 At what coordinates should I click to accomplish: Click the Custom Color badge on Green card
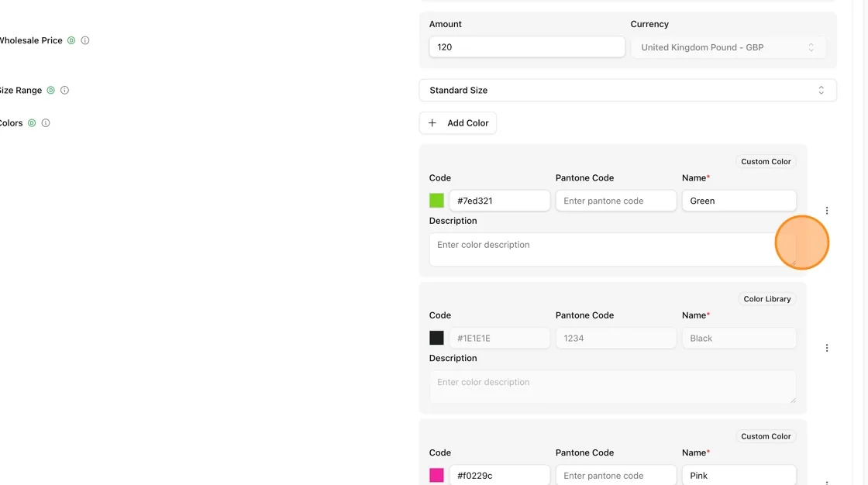[x=766, y=162]
